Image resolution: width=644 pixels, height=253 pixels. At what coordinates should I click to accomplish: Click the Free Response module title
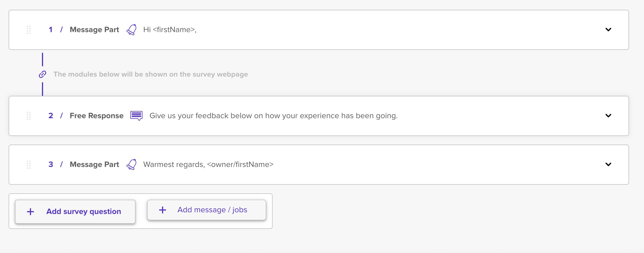tap(97, 116)
